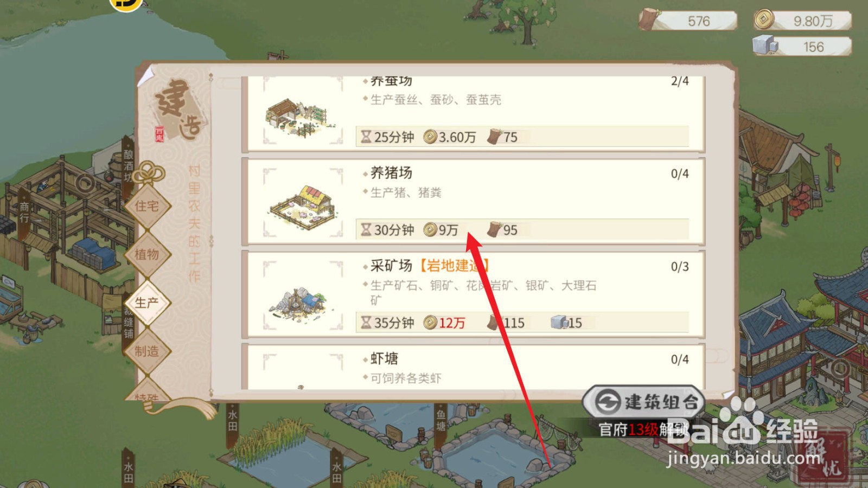Switch to the 植物 category tab
Image resolution: width=868 pixels, height=488 pixels.
(x=147, y=254)
